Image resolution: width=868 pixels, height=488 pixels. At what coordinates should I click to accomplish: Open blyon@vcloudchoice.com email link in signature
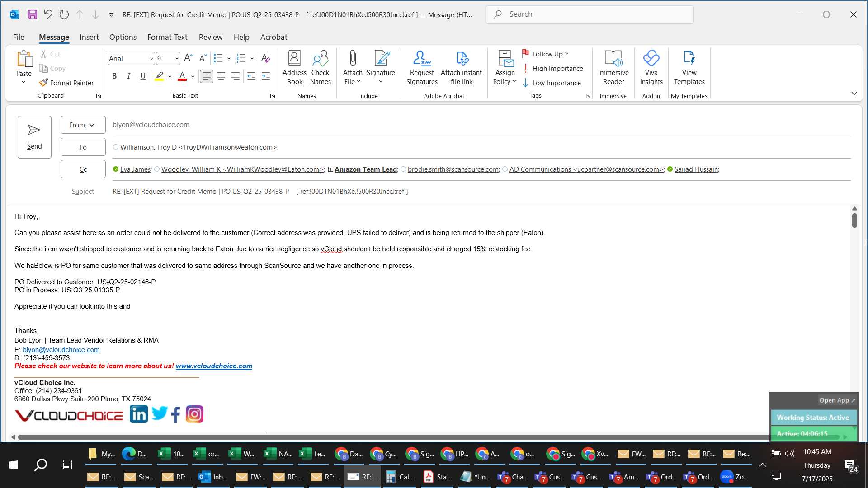tap(61, 350)
